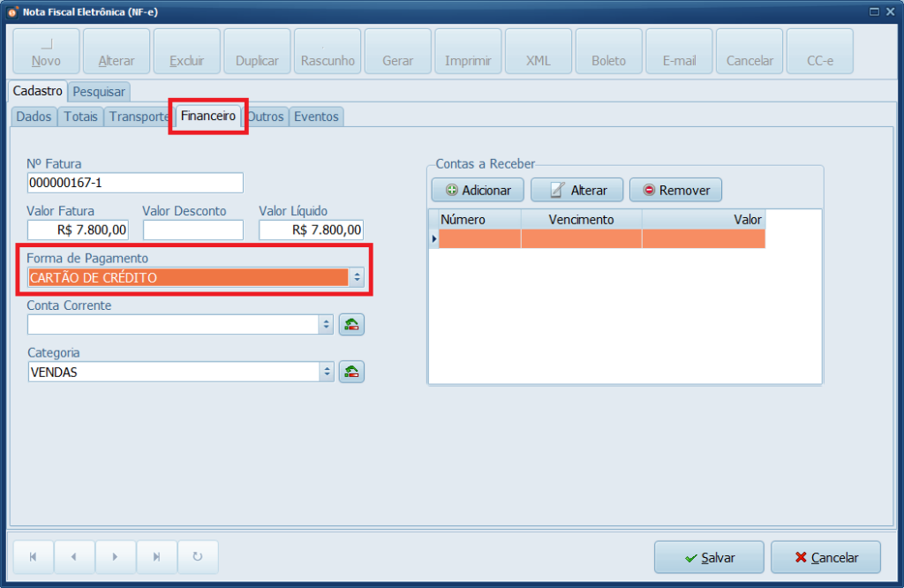Switch to the Cadastro tab
904x588 pixels.
click(x=37, y=91)
